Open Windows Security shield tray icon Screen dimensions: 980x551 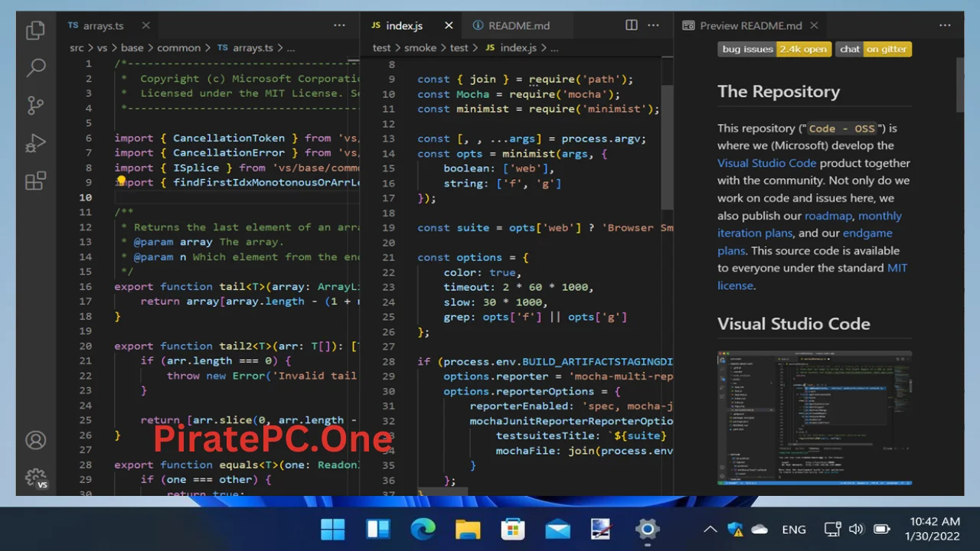click(735, 529)
